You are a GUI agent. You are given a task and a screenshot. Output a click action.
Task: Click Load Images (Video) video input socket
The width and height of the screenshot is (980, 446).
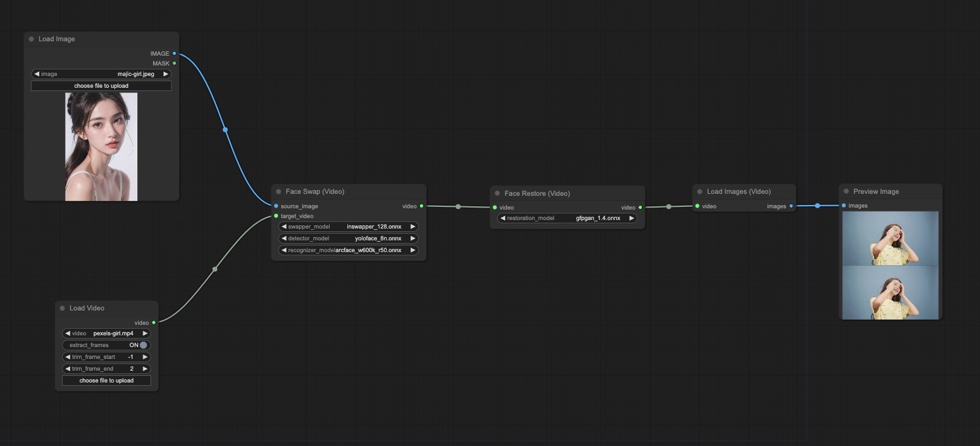697,206
